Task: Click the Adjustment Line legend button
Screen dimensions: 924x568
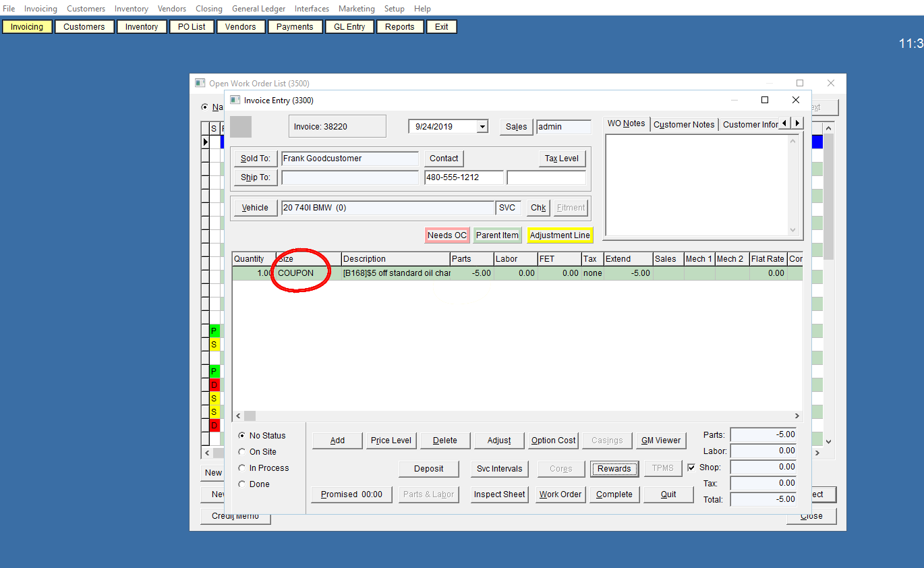Action: pos(560,235)
